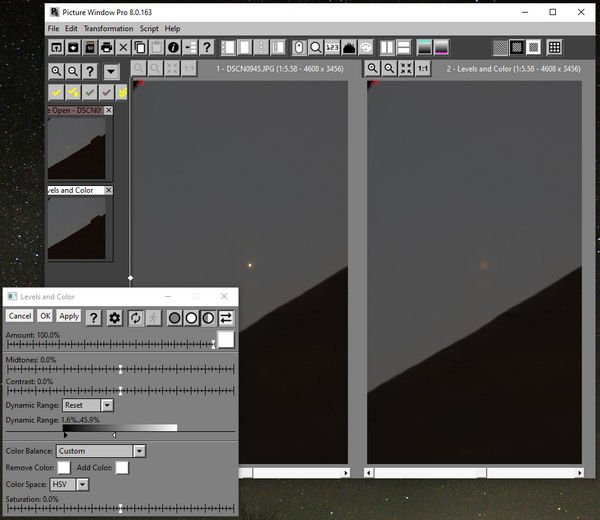Viewport: 600px width, 520px height.
Task: Toggle the auto-preview refresh button
Action: click(135, 317)
